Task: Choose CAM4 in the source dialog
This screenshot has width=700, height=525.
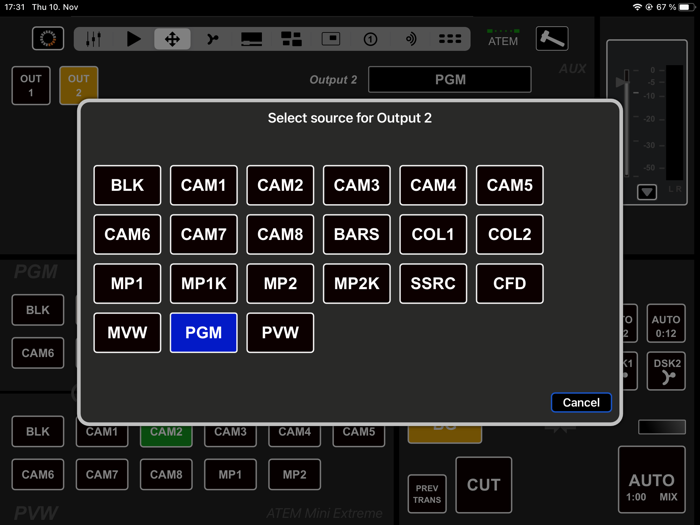Action: [433, 185]
